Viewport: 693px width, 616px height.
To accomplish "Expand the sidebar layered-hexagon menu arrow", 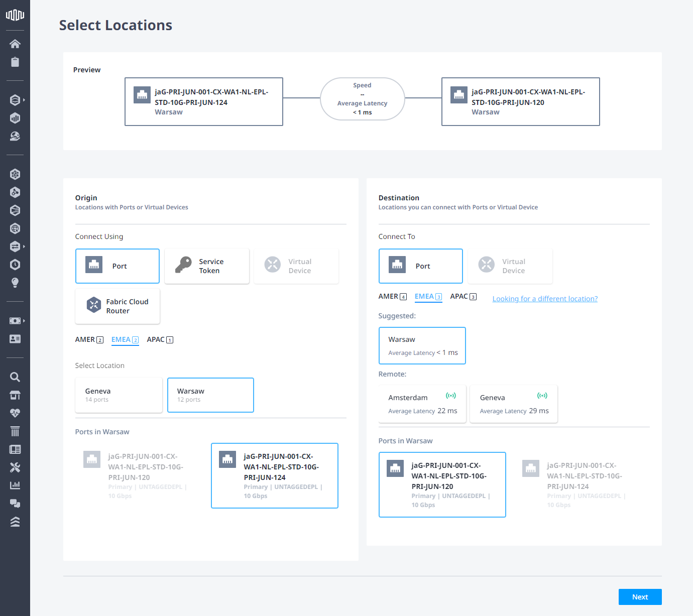I will click(x=24, y=100).
